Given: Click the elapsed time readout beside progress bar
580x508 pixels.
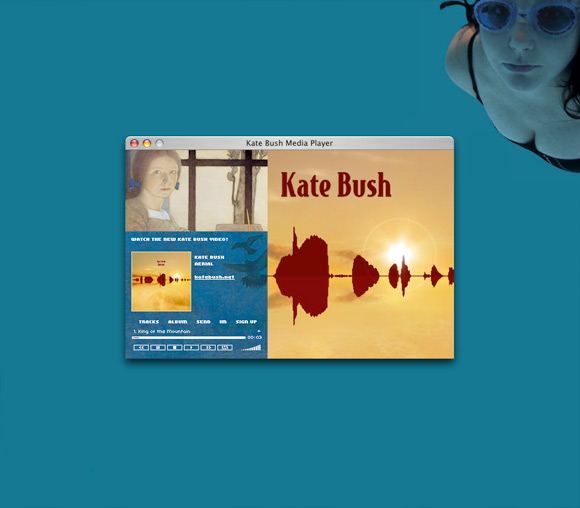Looking at the screenshot, I should pos(254,337).
